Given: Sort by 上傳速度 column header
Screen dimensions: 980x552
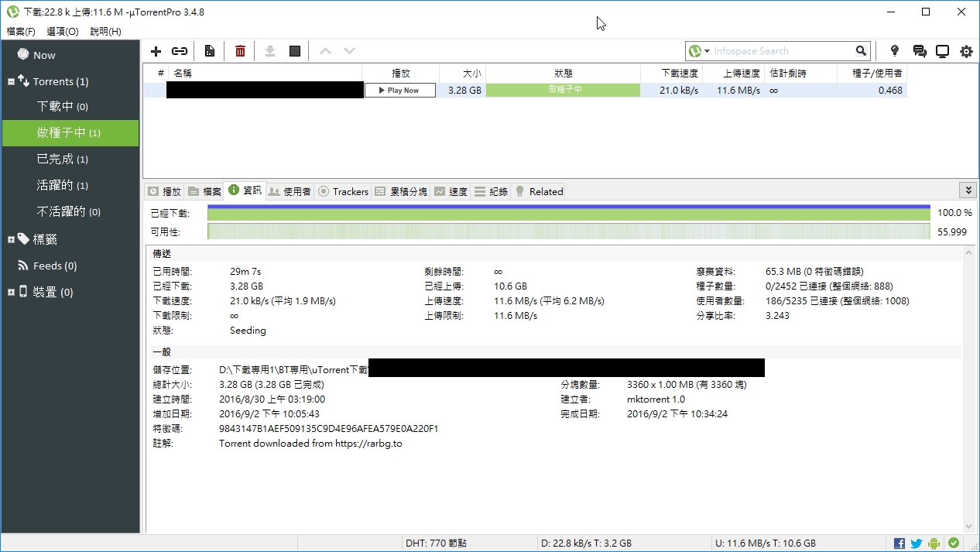Looking at the screenshot, I should (x=734, y=73).
